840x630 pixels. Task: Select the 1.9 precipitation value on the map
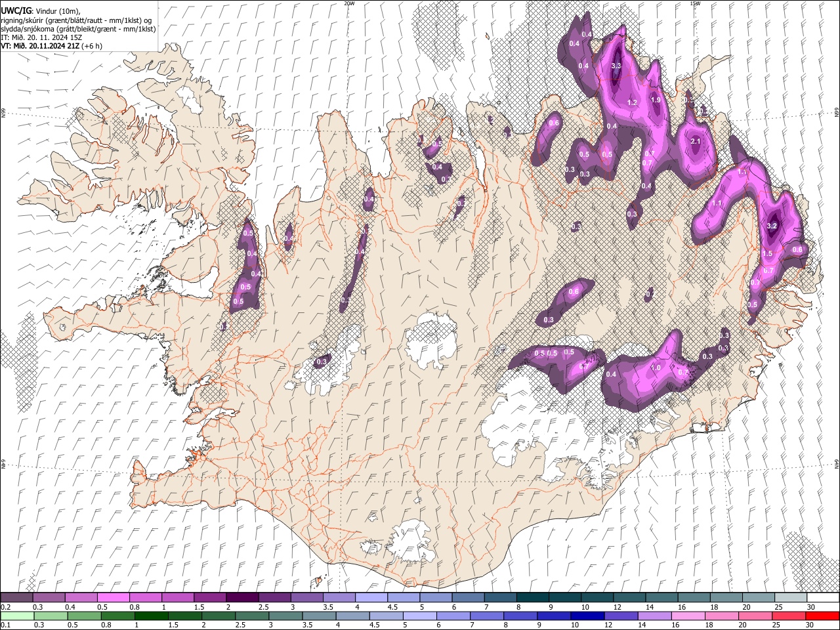coord(656,100)
